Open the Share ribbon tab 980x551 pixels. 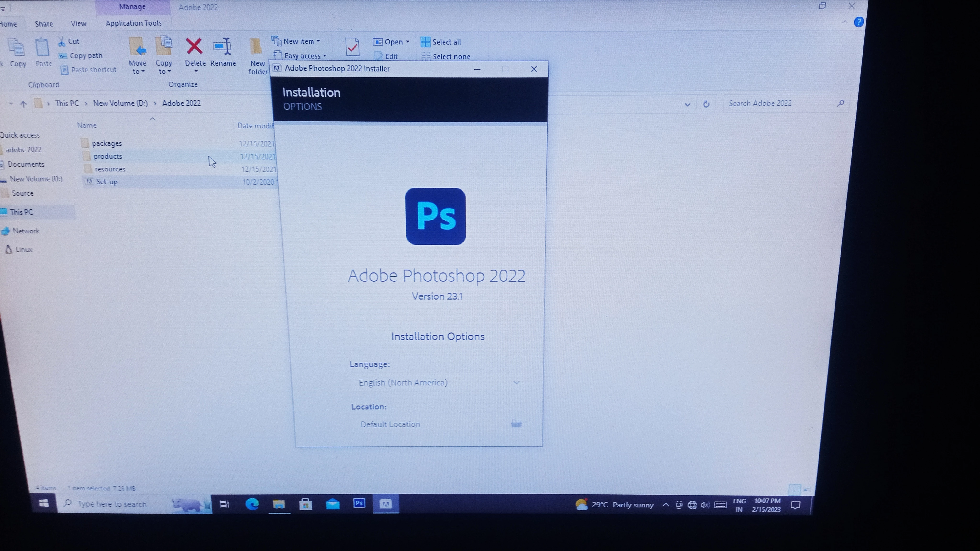click(44, 24)
